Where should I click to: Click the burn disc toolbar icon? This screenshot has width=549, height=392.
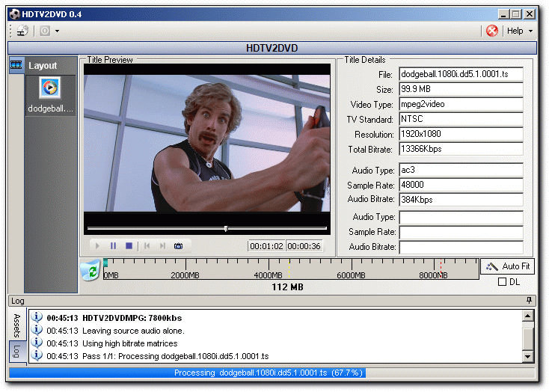(22, 31)
